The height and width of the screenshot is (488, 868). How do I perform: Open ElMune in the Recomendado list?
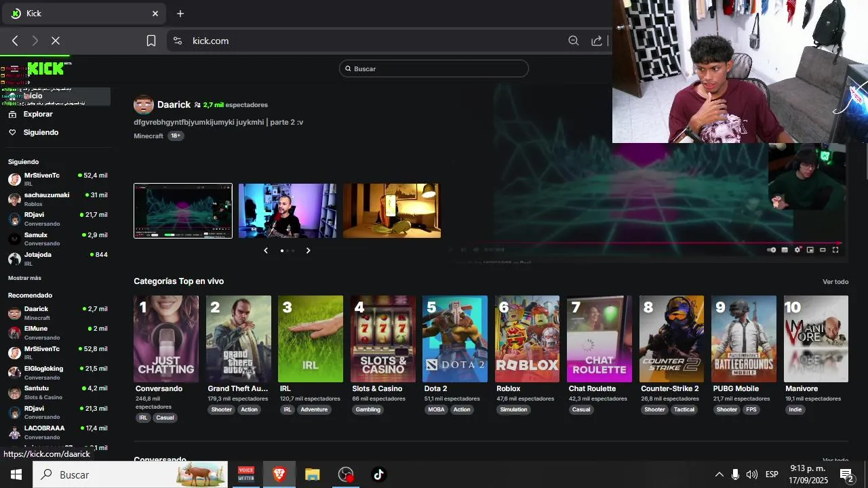58,332
